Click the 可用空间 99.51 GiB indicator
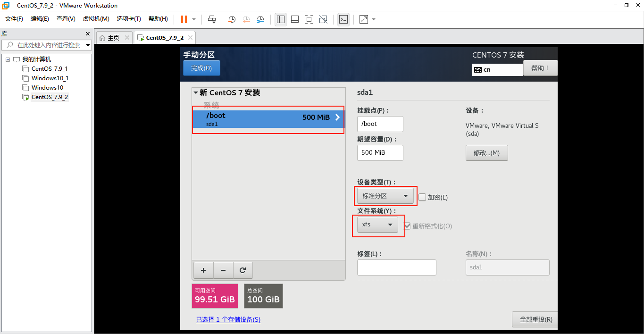The height and width of the screenshot is (334, 644). point(215,296)
